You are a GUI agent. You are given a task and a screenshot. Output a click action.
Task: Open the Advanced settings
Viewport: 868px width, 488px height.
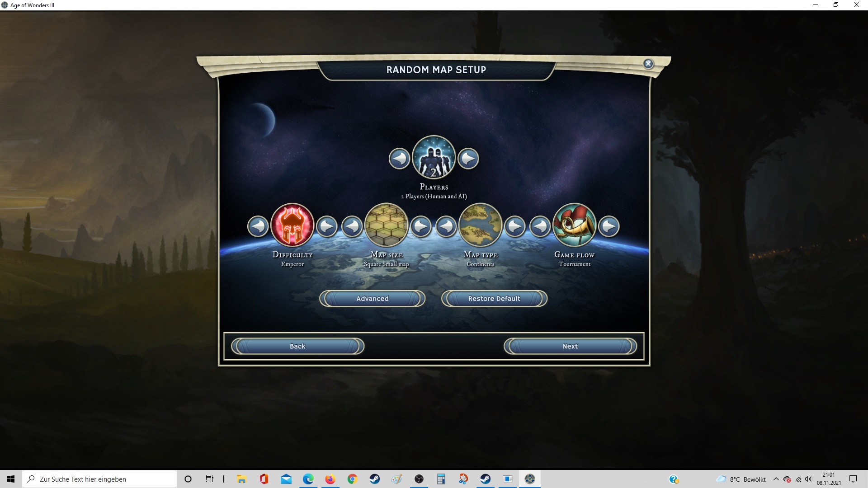[x=372, y=299]
